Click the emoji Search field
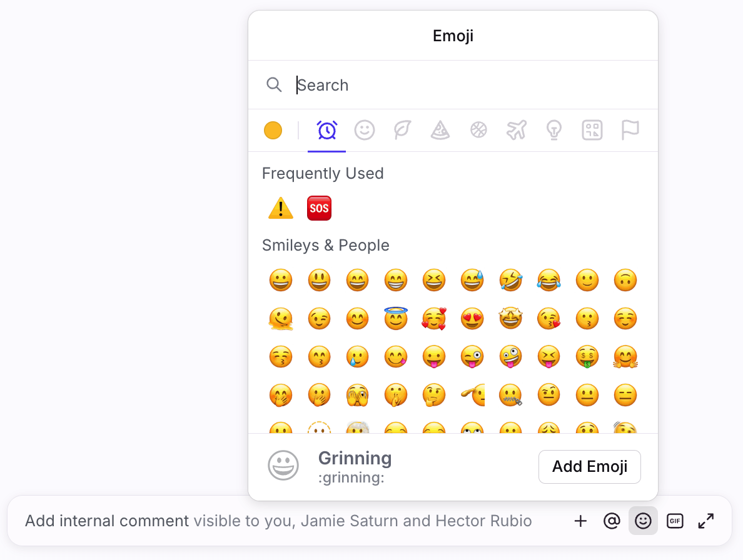 pos(463,85)
